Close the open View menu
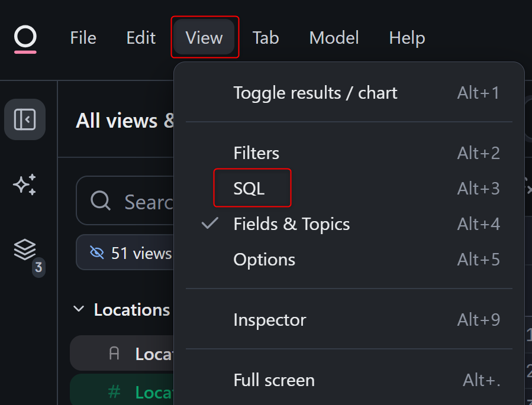The height and width of the screenshot is (405, 532). [x=204, y=38]
